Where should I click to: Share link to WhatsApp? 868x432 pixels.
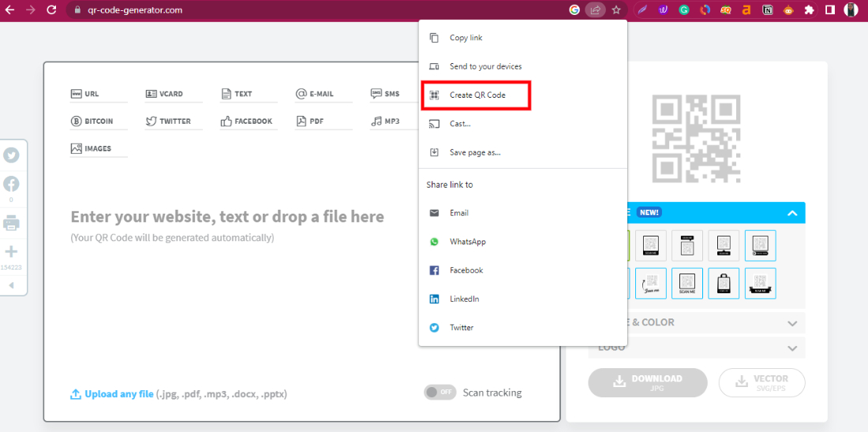click(x=522, y=242)
